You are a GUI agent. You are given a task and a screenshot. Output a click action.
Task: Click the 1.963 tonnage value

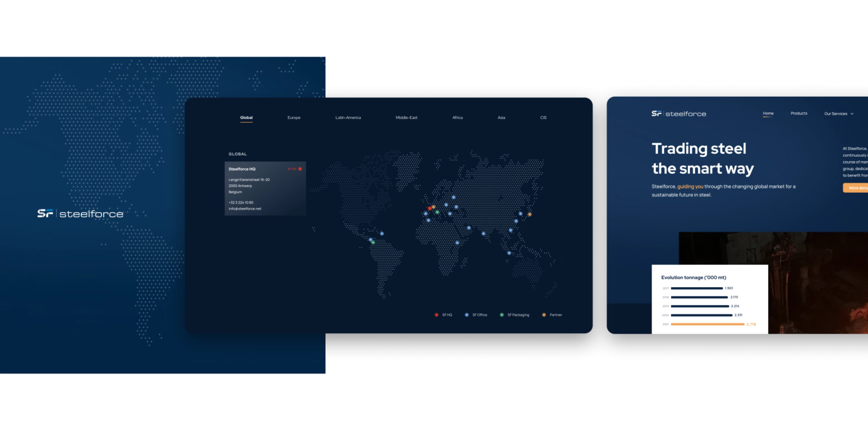(729, 288)
